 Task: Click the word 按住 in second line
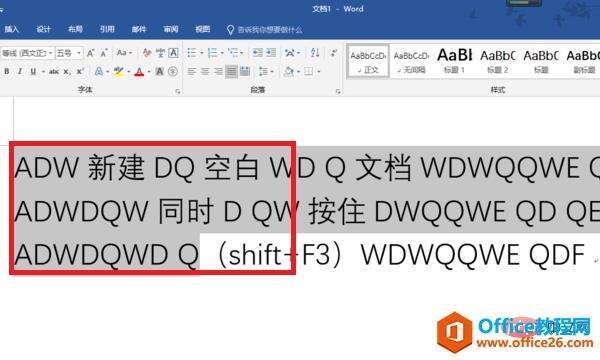337,211
